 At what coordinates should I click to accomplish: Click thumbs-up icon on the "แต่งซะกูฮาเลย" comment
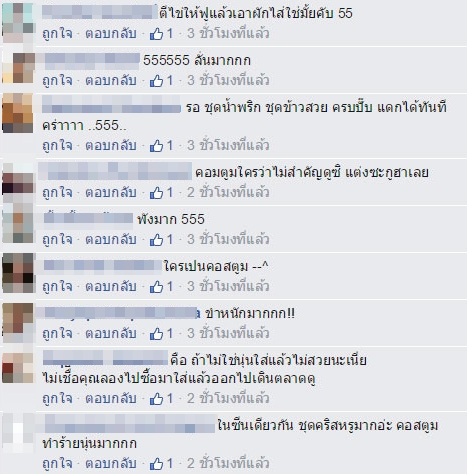coord(156,192)
